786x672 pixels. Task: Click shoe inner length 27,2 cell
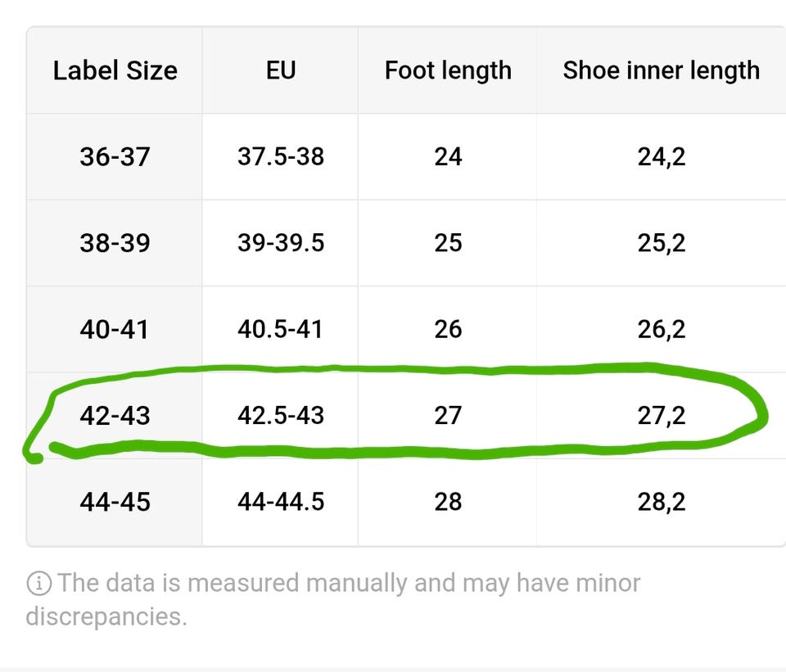tap(662, 416)
